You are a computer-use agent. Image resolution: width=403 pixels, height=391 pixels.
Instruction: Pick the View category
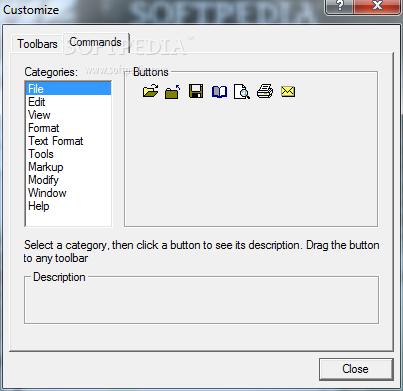point(68,115)
